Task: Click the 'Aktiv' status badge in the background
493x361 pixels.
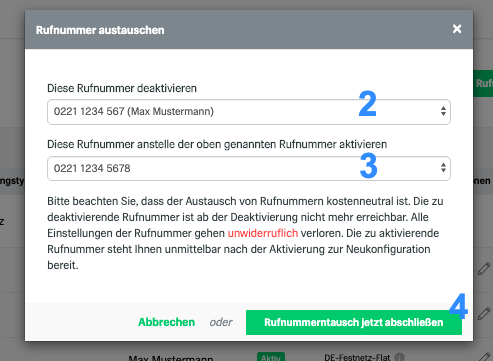Action: (x=271, y=357)
